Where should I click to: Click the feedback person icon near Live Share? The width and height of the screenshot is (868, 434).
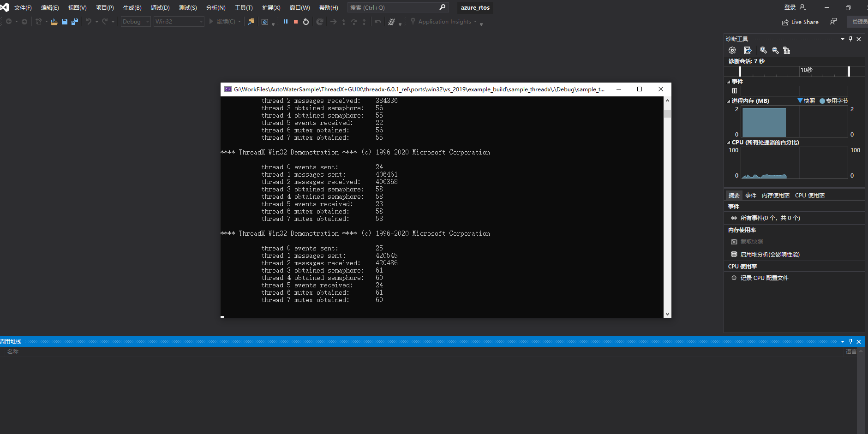coord(833,22)
